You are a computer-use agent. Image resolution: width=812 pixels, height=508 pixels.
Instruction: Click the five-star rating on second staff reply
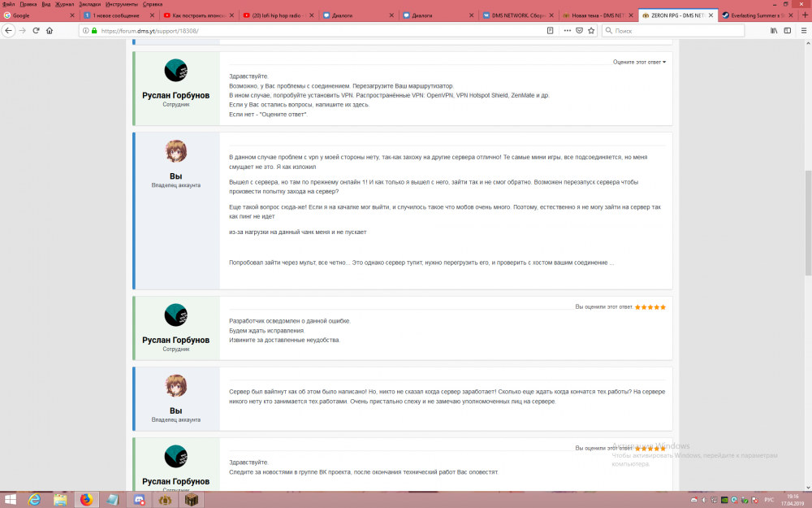(x=650, y=307)
